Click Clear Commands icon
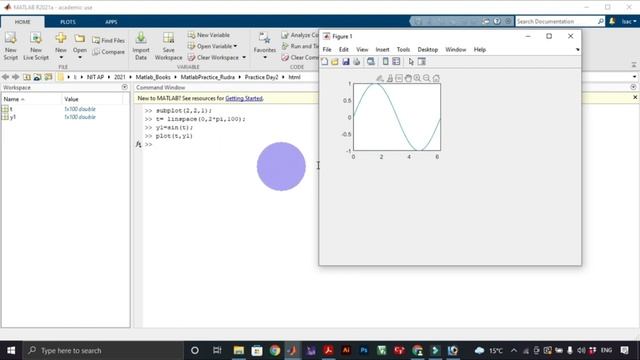The image size is (640, 360). click(x=285, y=58)
